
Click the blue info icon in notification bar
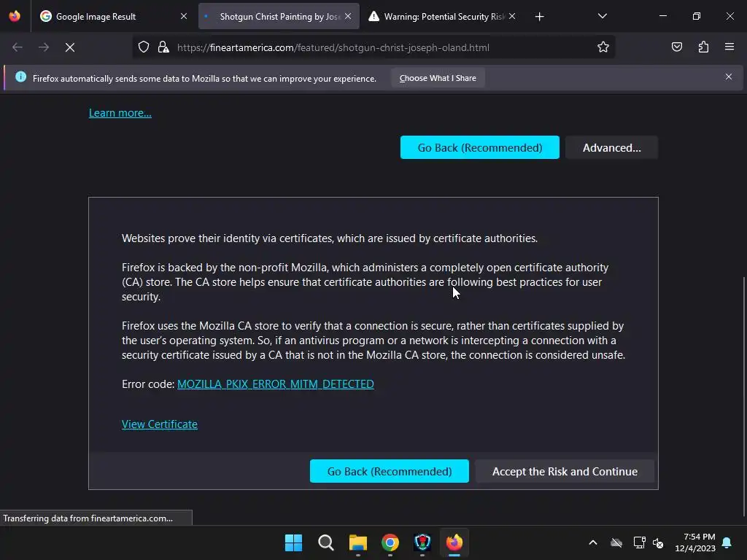pyautogui.click(x=20, y=77)
